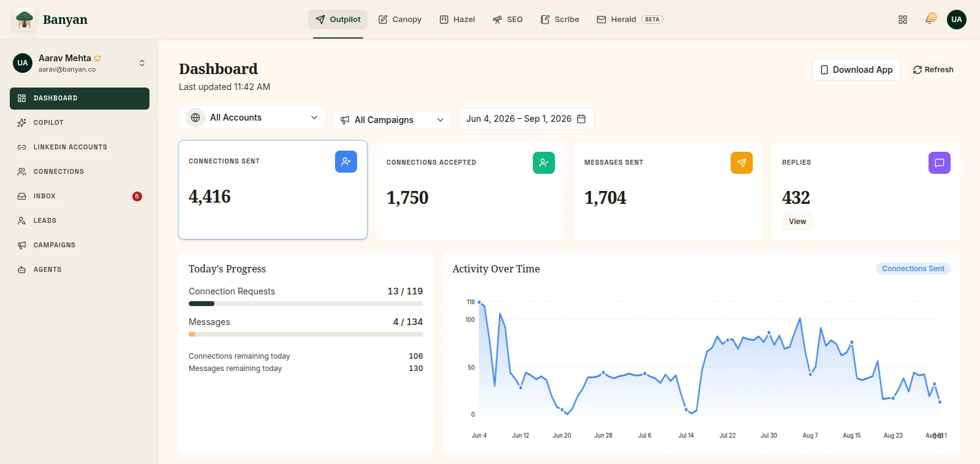Select the Messages Sent stat card

(x=668, y=191)
